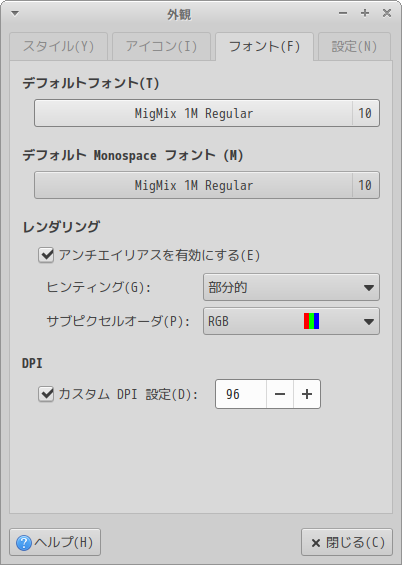
Task: Select the フォント(F) tab
Action: [264, 46]
